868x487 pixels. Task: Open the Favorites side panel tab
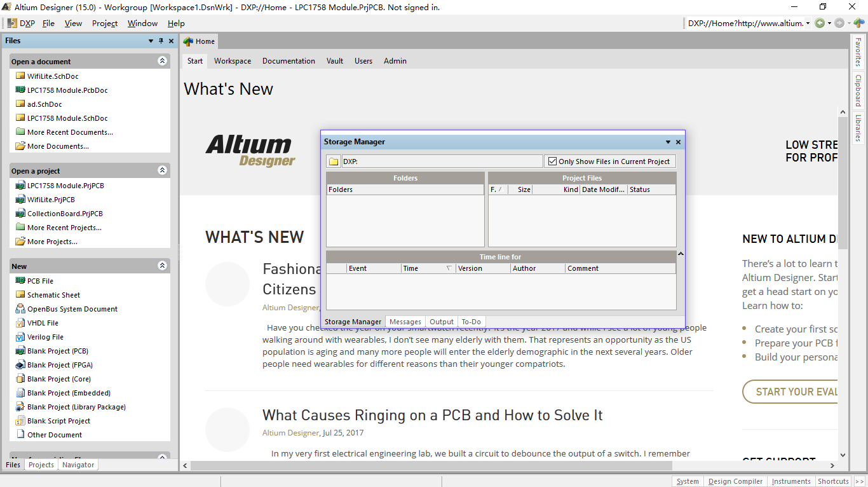click(x=858, y=52)
